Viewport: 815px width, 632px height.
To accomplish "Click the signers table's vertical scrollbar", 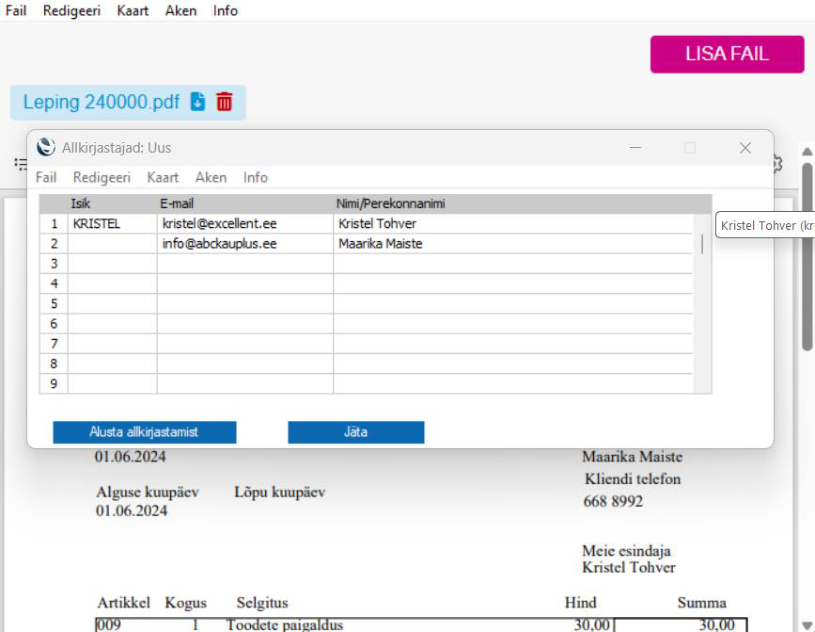I will [x=702, y=244].
